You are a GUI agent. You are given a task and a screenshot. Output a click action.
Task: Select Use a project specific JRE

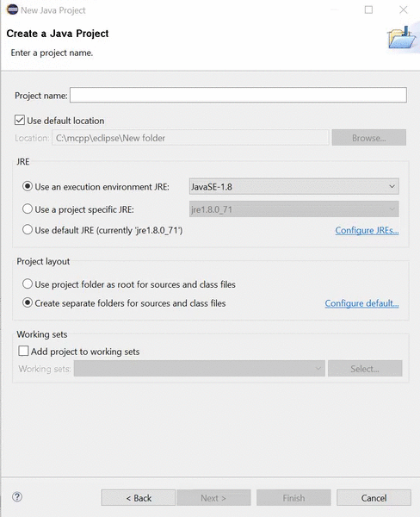[x=28, y=209]
